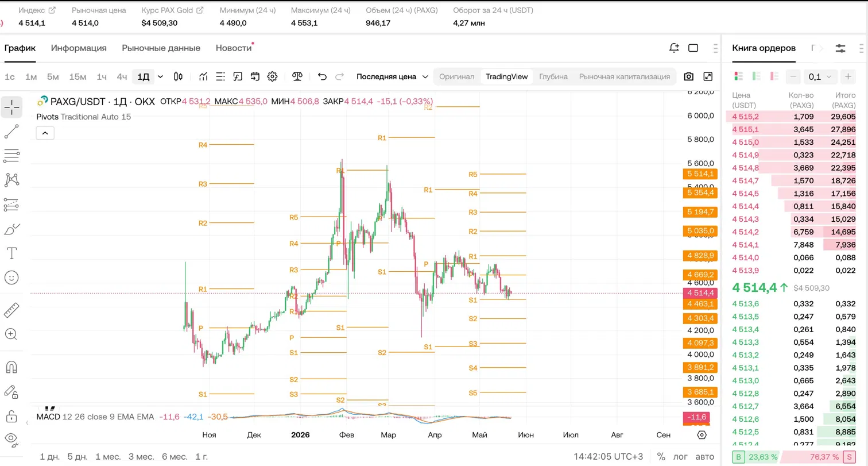The image size is (868, 466).
Task: Switch to the Информация tab
Action: 79,48
